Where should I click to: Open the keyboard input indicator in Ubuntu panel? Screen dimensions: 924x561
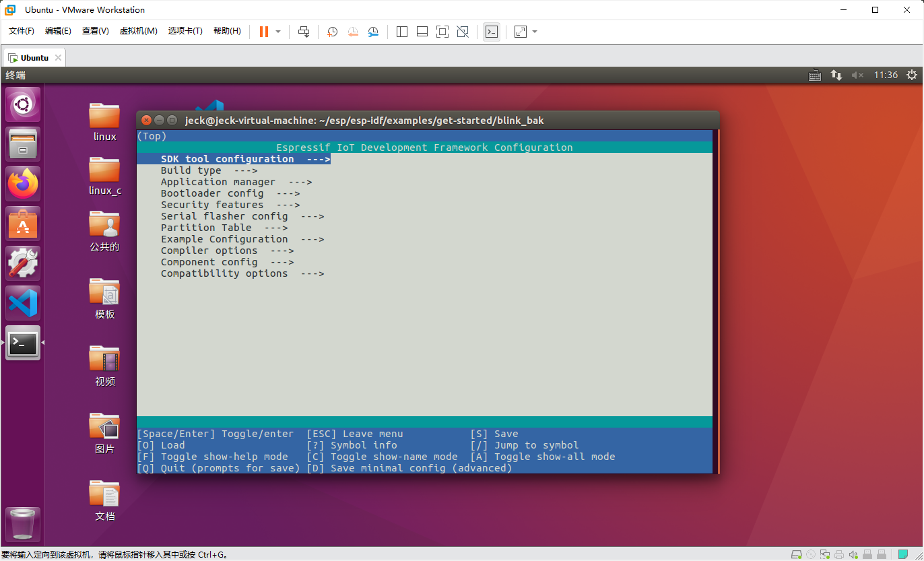pos(815,75)
